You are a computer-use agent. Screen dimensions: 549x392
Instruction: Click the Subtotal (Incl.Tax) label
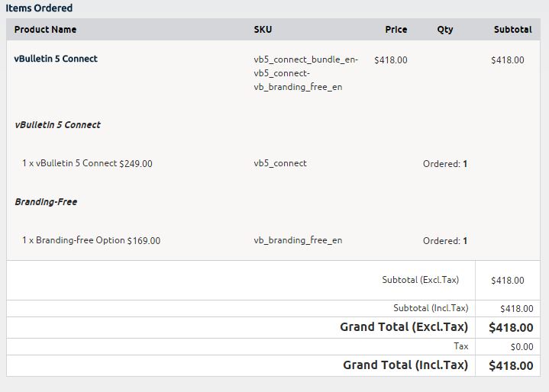click(x=431, y=308)
